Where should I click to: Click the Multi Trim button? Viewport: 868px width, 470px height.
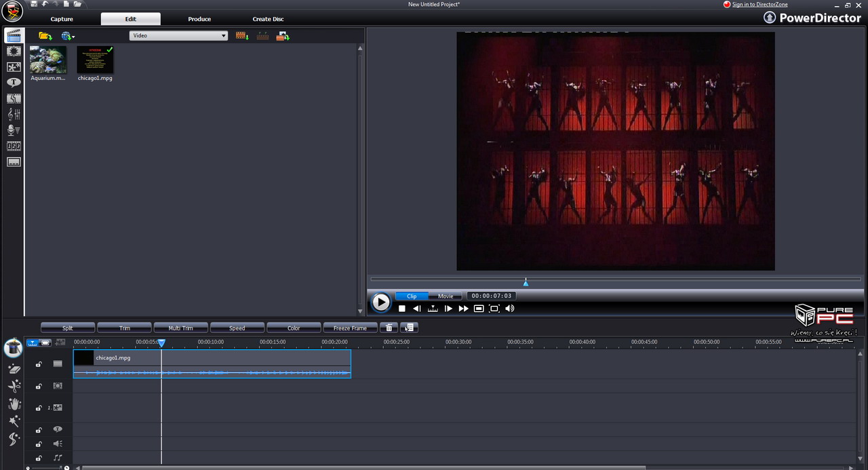(181, 328)
